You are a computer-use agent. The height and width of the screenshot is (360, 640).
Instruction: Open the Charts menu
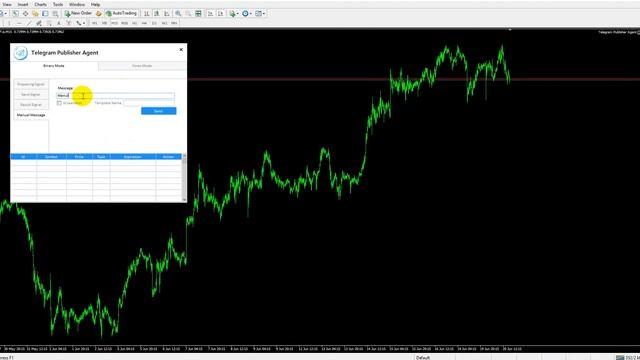pyautogui.click(x=40, y=4)
